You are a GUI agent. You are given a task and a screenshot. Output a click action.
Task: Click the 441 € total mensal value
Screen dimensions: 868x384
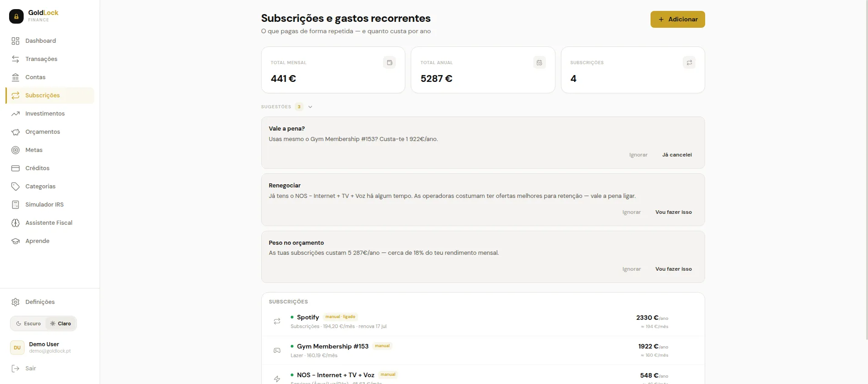pos(283,79)
